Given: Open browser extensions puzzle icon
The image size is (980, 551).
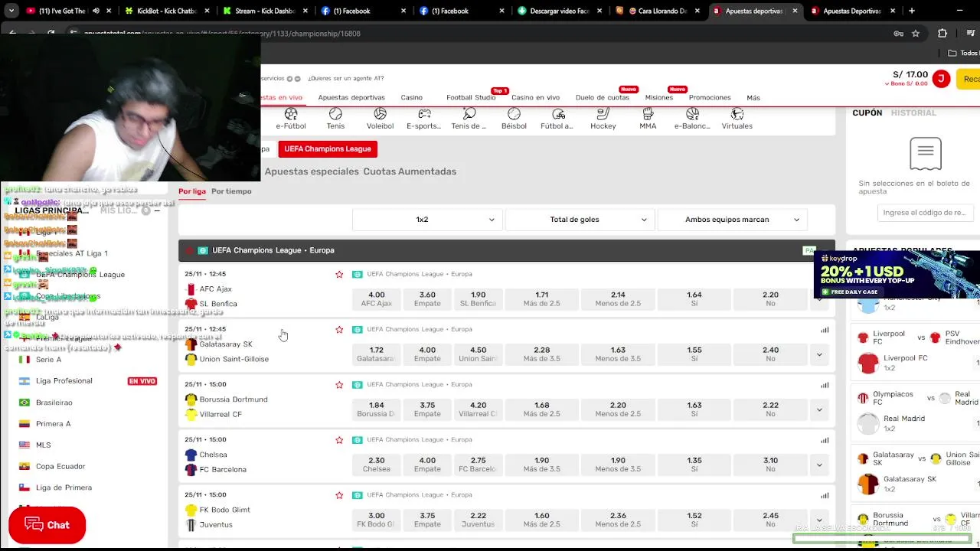Looking at the screenshot, I should (x=942, y=34).
